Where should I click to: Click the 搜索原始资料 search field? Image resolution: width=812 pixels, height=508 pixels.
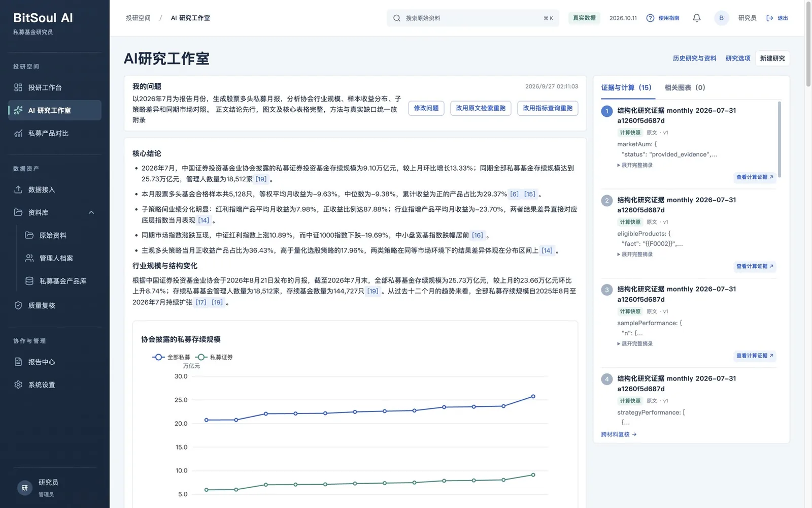pyautogui.click(x=473, y=18)
